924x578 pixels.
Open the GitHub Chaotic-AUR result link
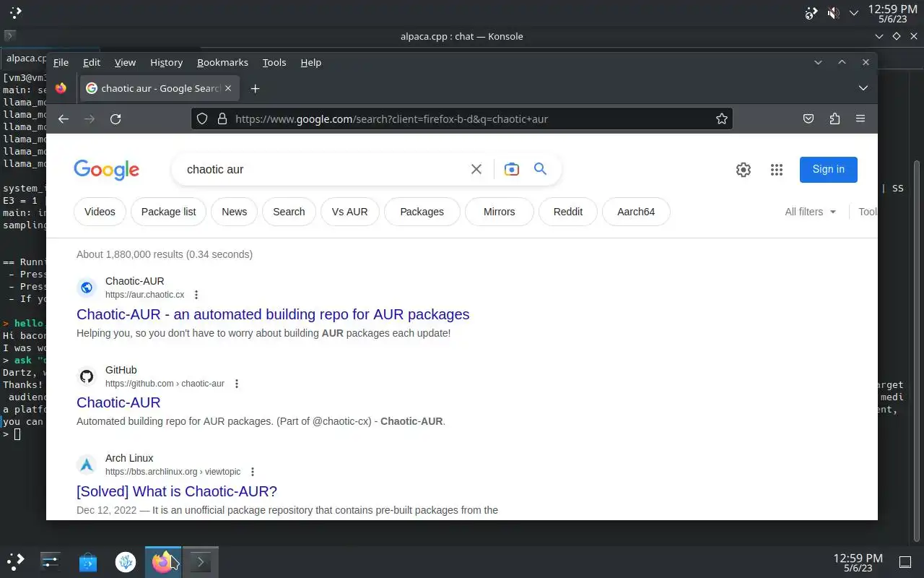click(x=118, y=402)
